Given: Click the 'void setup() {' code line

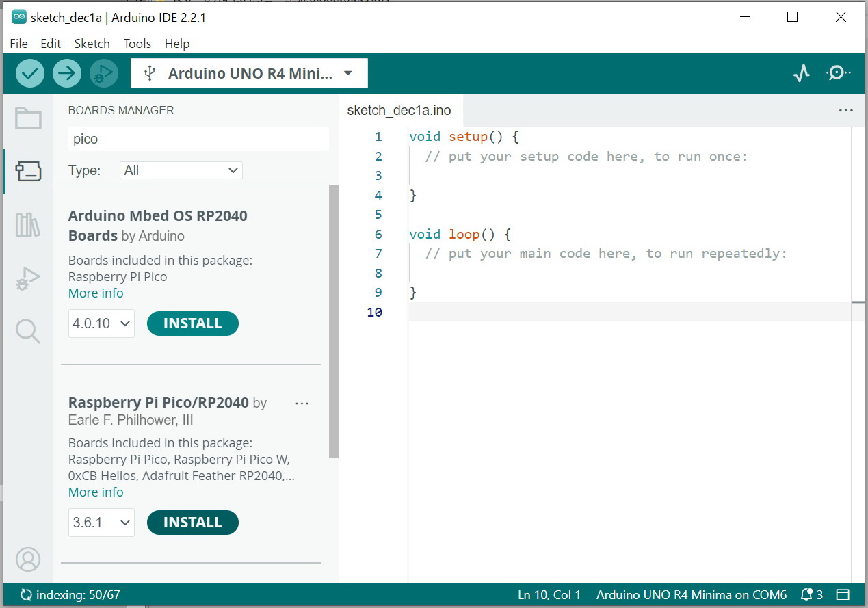Looking at the screenshot, I should [464, 137].
